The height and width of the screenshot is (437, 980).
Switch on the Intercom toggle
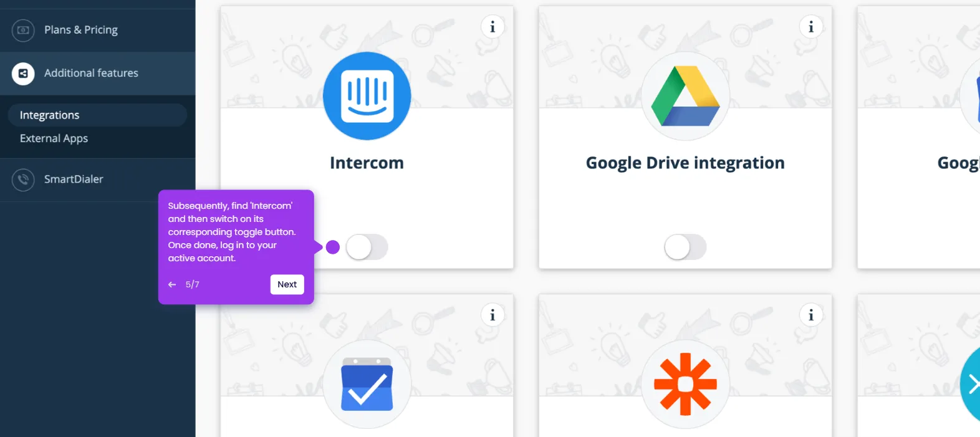click(x=367, y=247)
